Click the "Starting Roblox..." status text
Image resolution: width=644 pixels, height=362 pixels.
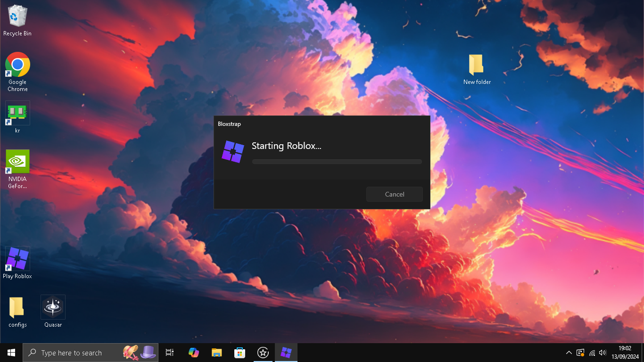pyautogui.click(x=286, y=146)
